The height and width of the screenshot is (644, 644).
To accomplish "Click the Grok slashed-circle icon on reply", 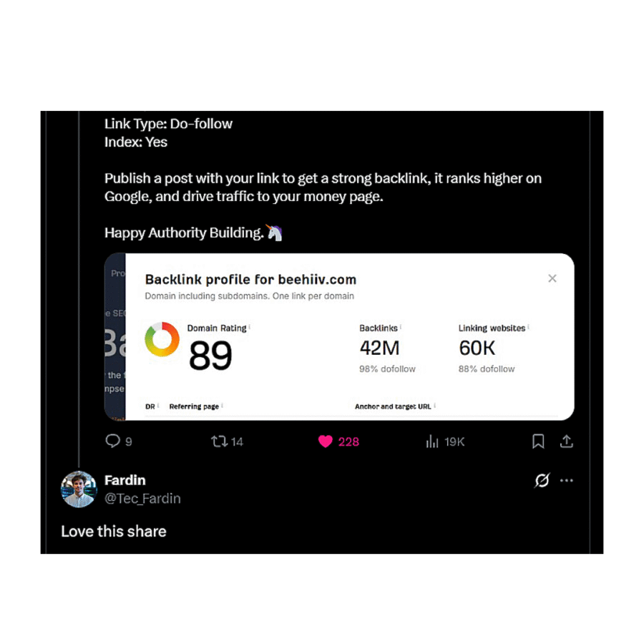I will point(542,480).
